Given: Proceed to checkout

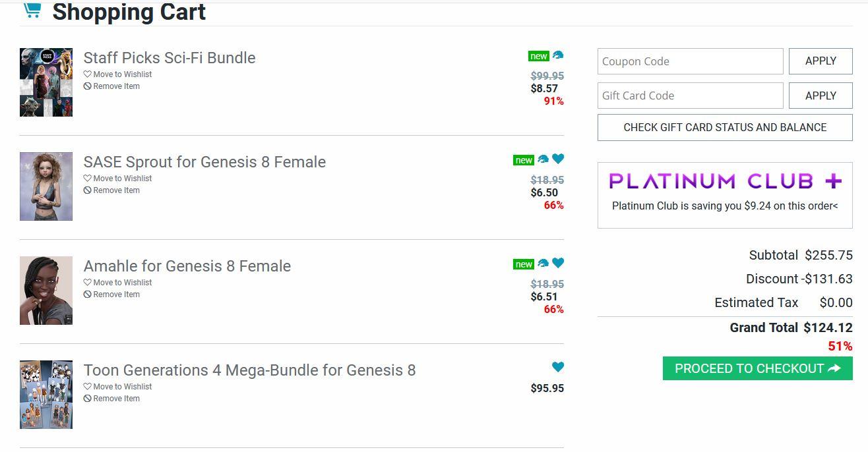Looking at the screenshot, I should pyautogui.click(x=757, y=368).
